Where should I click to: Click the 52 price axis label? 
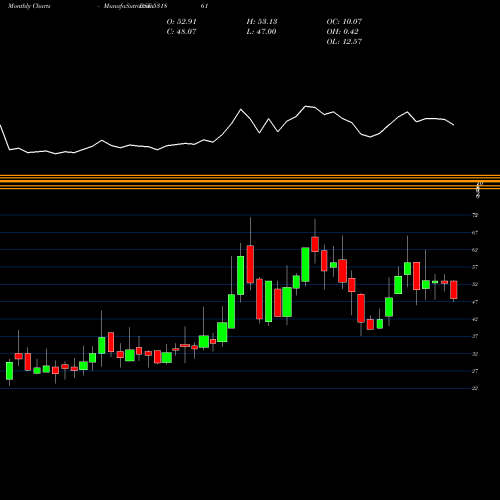475,285
